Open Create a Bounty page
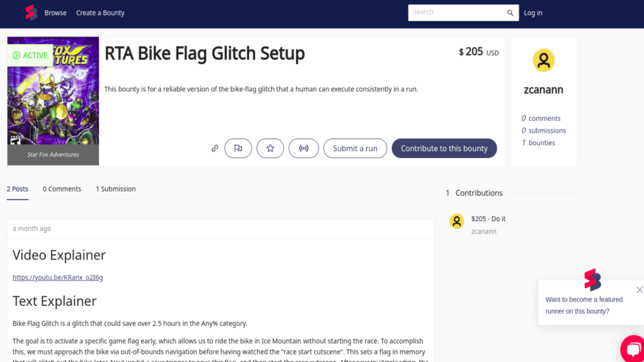This screenshot has height=362, width=644. [x=100, y=13]
